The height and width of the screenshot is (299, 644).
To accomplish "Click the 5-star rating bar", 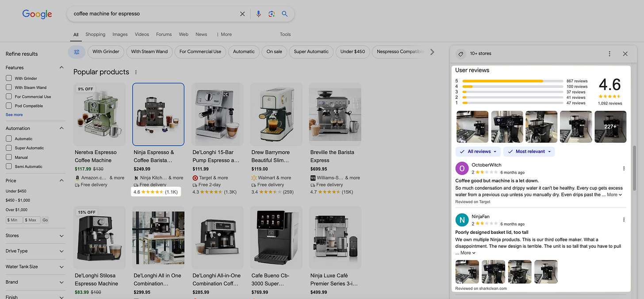I will 512,81.
